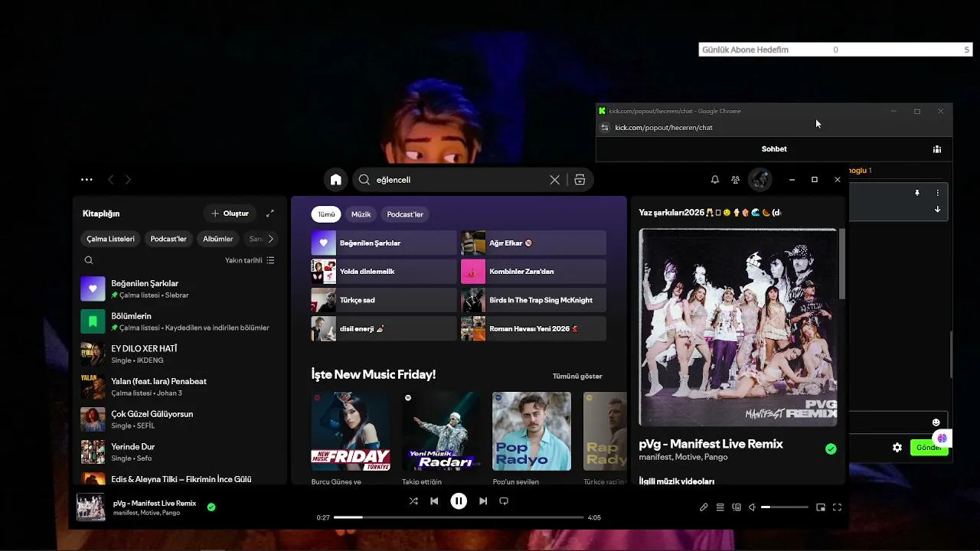980x551 pixels.
Task: Open Yeni Müzik Radarı cover
Action: point(441,431)
